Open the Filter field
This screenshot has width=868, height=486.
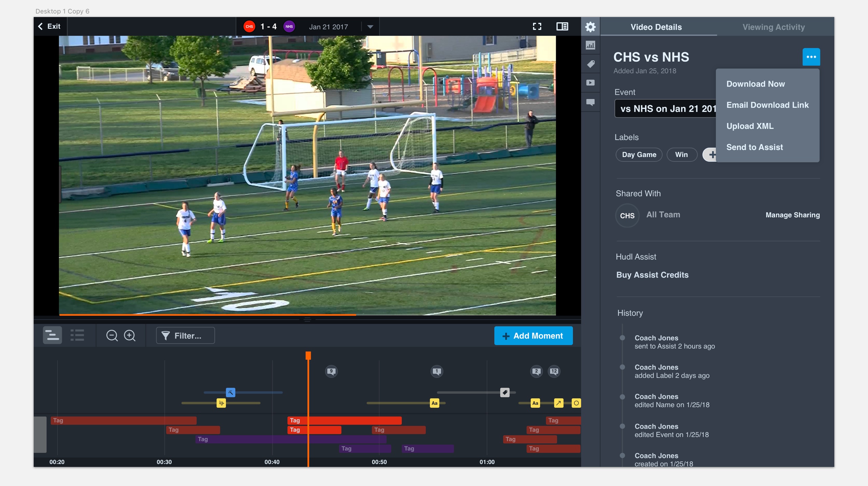(185, 336)
